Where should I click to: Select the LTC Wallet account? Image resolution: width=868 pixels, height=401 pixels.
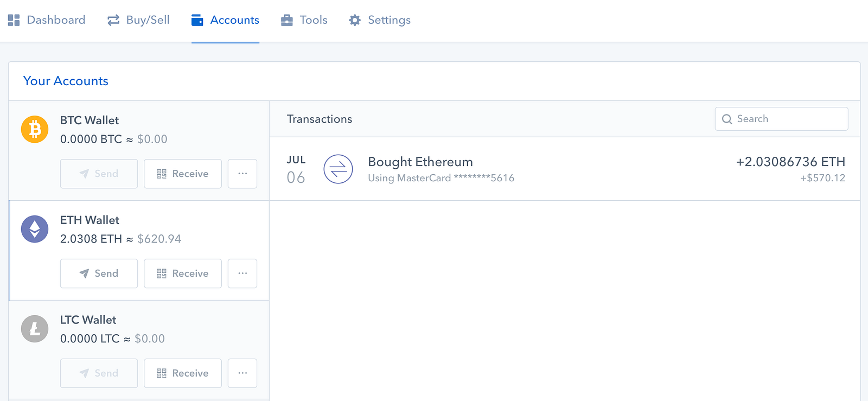88,320
